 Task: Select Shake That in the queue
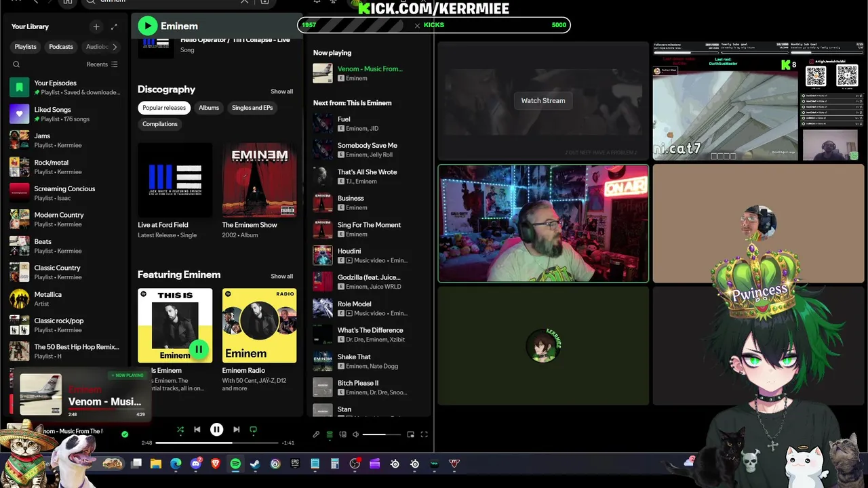370,361
